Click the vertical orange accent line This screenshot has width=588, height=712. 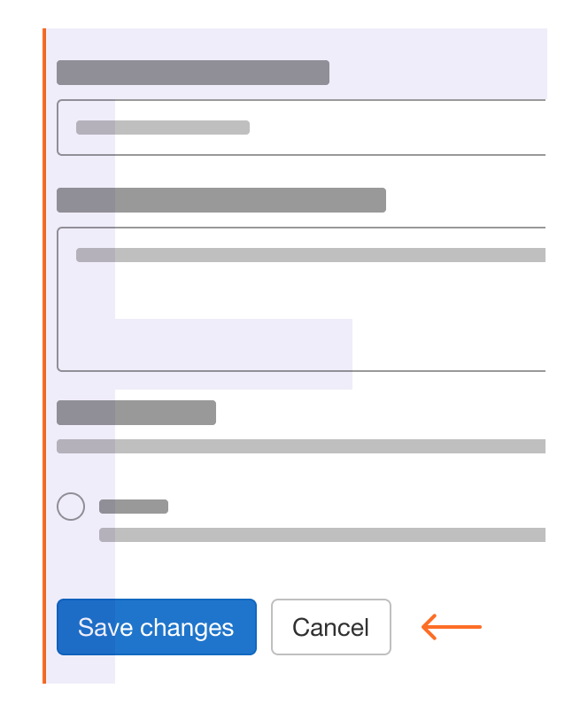click(45, 354)
